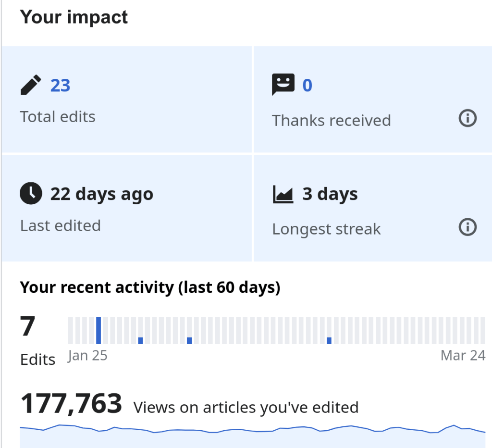Click the Your impact heading
This screenshot has width=492, height=448.
point(74,17)
